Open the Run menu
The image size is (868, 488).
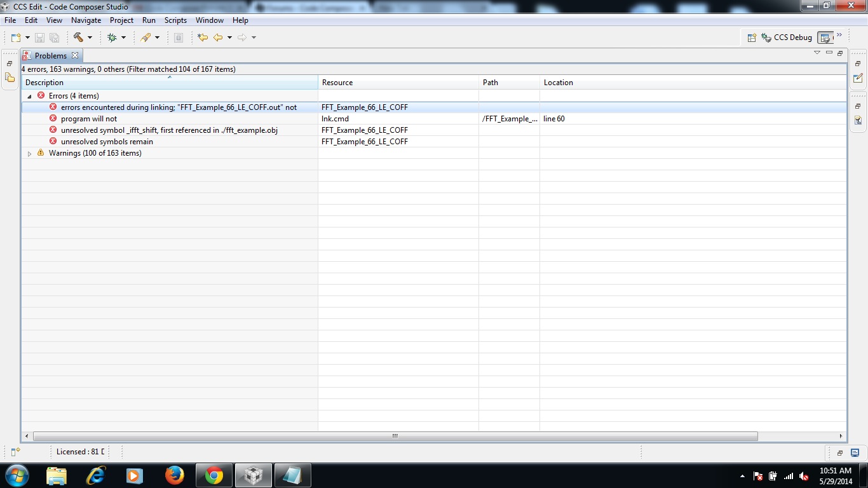pos(149,20)
